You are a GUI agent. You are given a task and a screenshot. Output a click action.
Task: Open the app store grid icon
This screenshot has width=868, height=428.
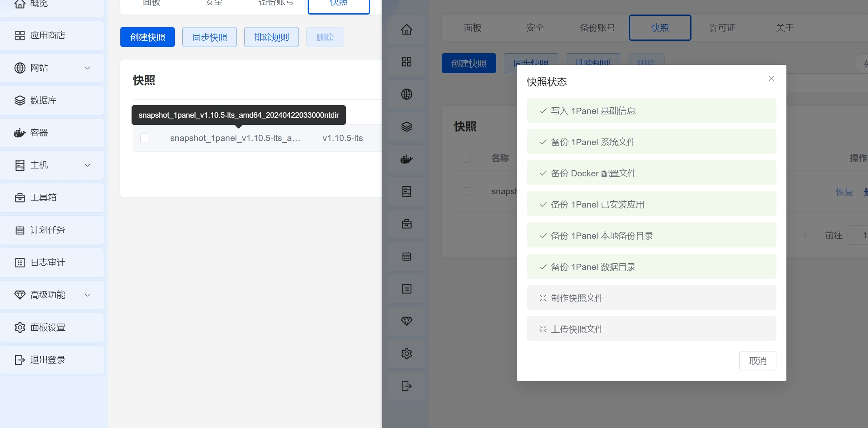(406, 61)
